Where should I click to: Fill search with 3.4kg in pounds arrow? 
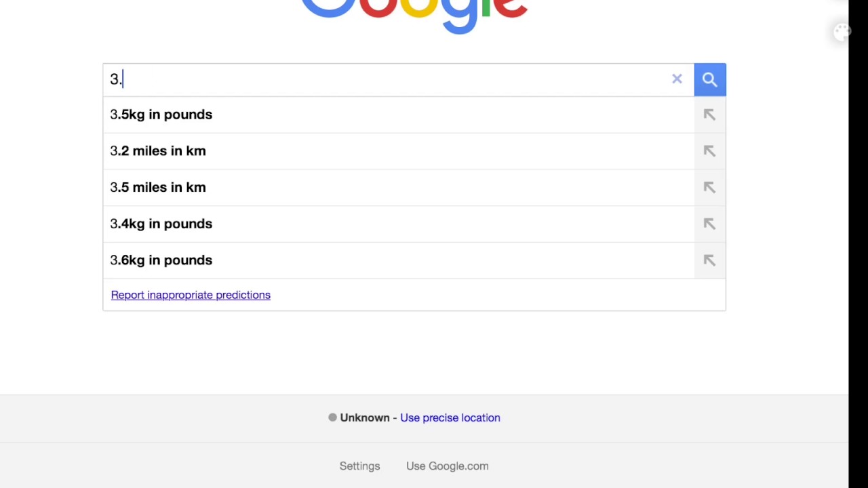[x=709, y=224]
